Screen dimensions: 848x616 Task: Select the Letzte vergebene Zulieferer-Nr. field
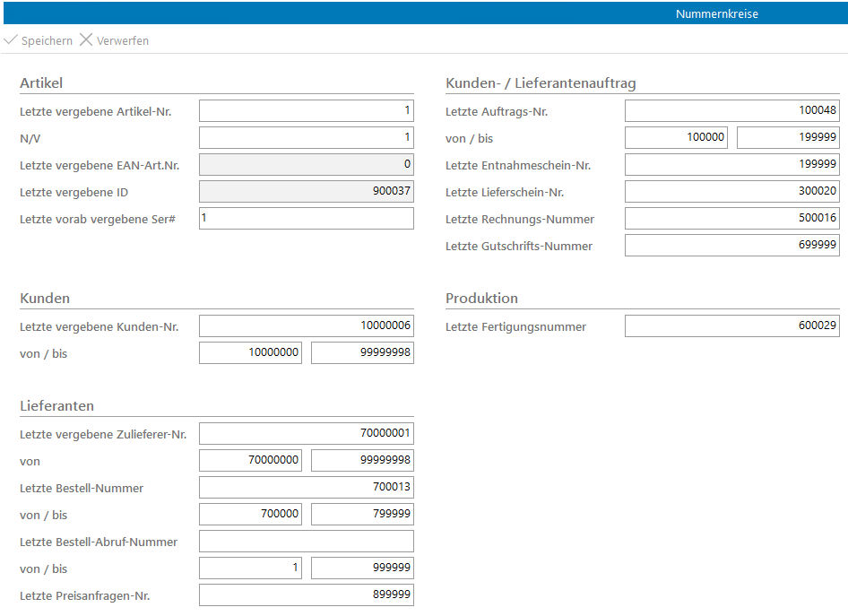click(x=306, y=434)
